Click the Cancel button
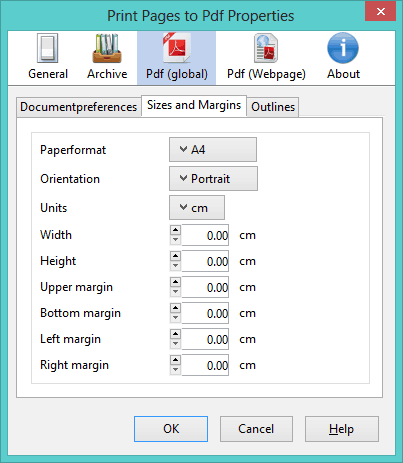Screen dimensions: 403x463 256,429
